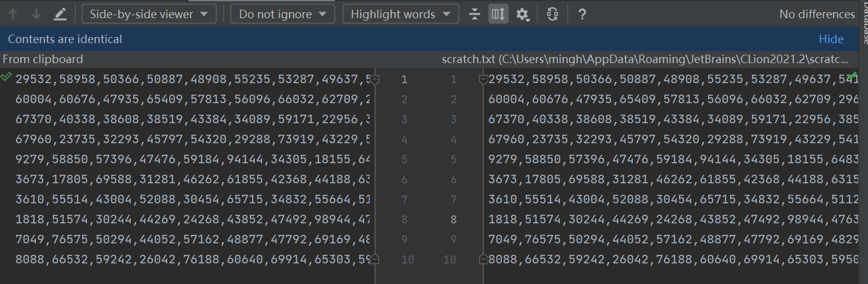Click right pane line starting 60004,60676
The image size is (868, 284).
click(673, 100)
